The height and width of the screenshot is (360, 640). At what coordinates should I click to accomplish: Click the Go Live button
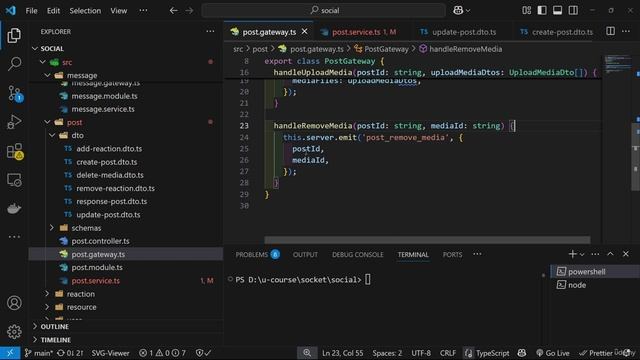pos(553,353)
